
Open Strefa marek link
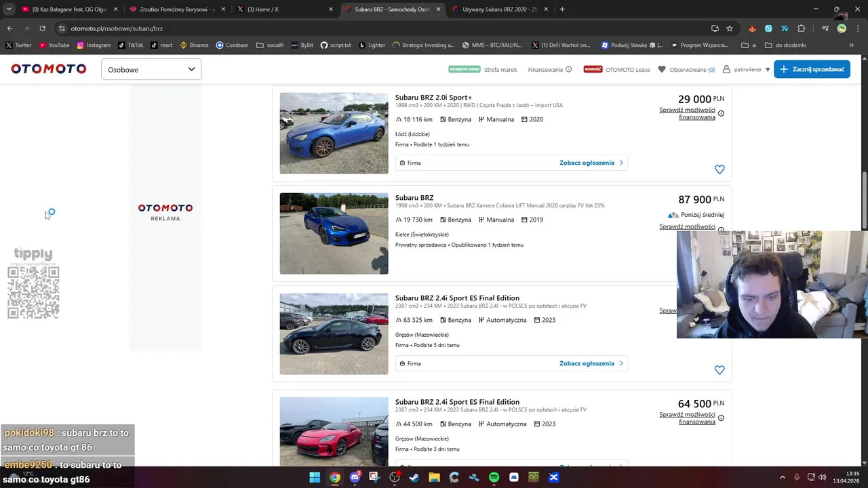(500, 69)
